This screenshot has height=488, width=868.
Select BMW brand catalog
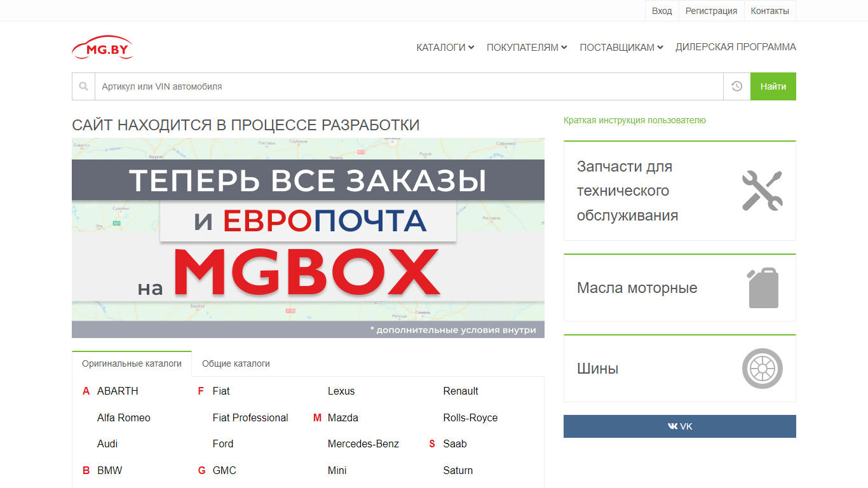(x=109, y=471)
